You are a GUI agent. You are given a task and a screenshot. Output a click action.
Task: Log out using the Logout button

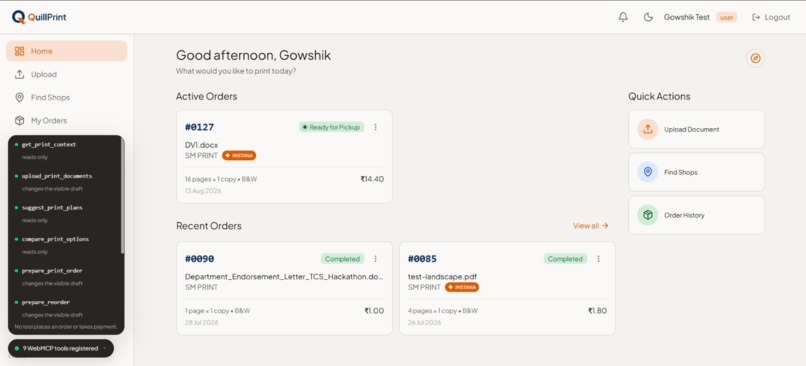click(771, 17)
